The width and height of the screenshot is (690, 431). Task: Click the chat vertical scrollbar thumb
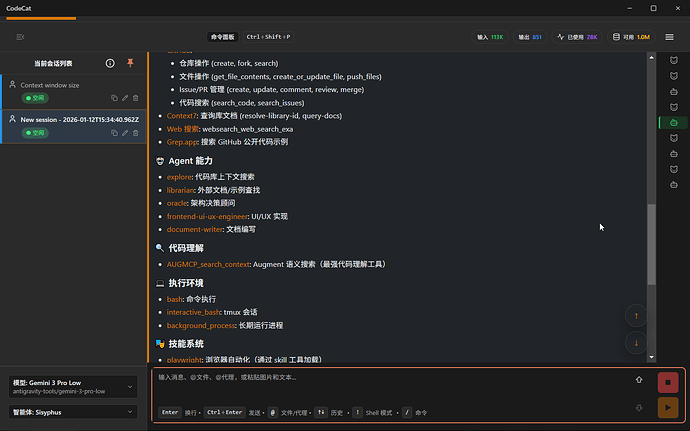point(652,244)
